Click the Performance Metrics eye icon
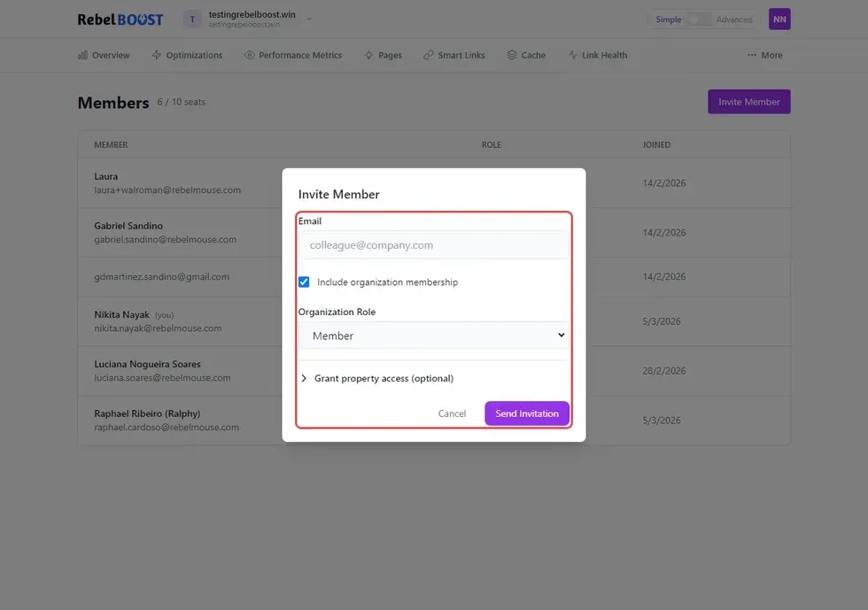Image resolution: width=868 pixels, height=610 pixels. click(x=250, y=55)
